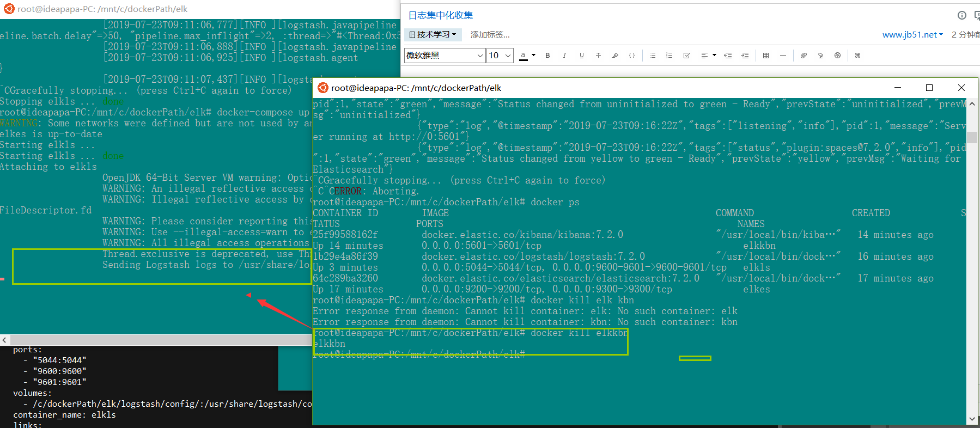Viewport: 980px width, 428px height.
Task: Attach a file with paperclip icon
Action: [804, 56]
